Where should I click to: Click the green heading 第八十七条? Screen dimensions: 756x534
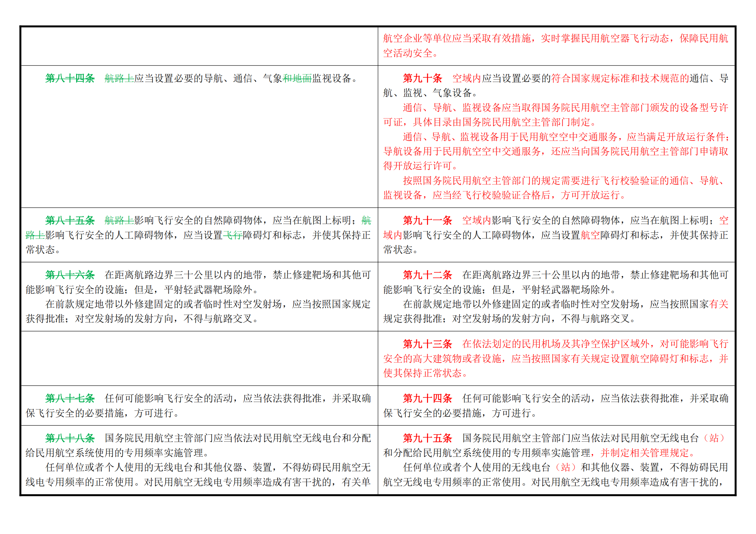click(x=70, y=398)
